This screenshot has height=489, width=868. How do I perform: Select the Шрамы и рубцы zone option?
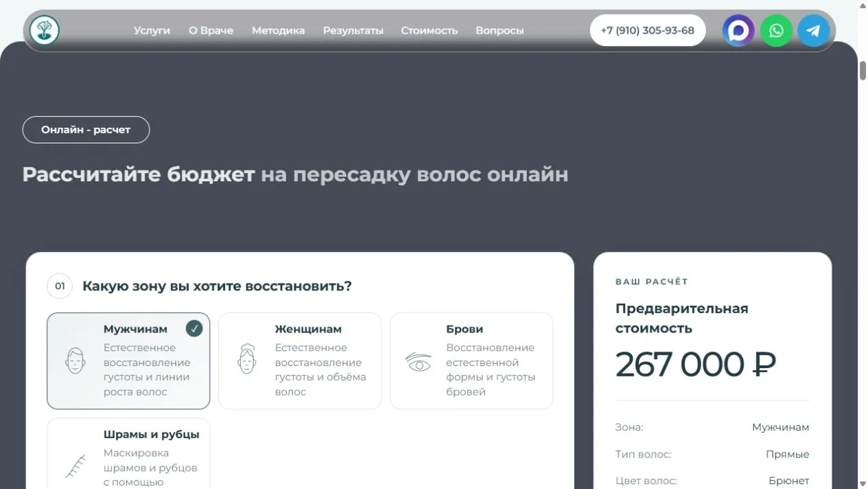coord(128,454)
